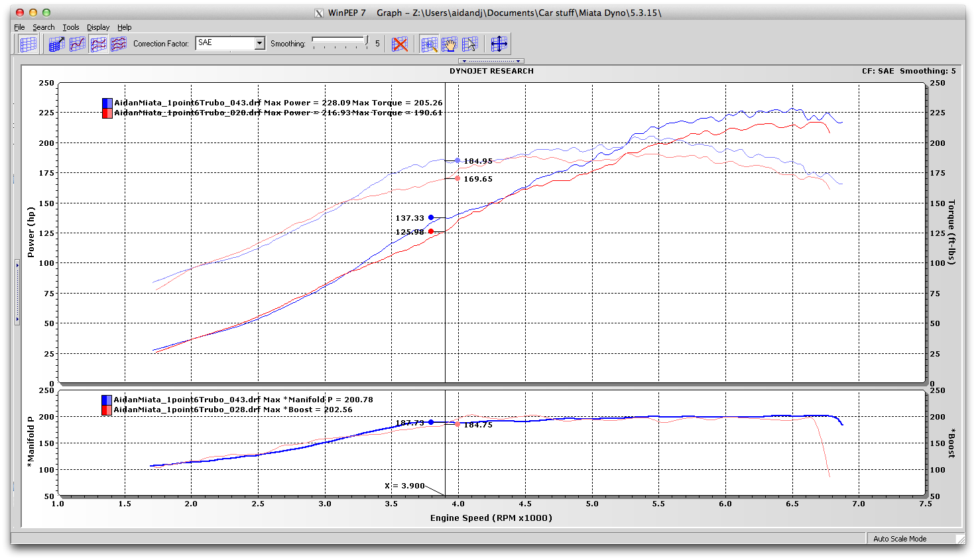The image size is (976, 560).
Task: Open the Correction Factor SAE dropdown
Action: coord(259,43)
